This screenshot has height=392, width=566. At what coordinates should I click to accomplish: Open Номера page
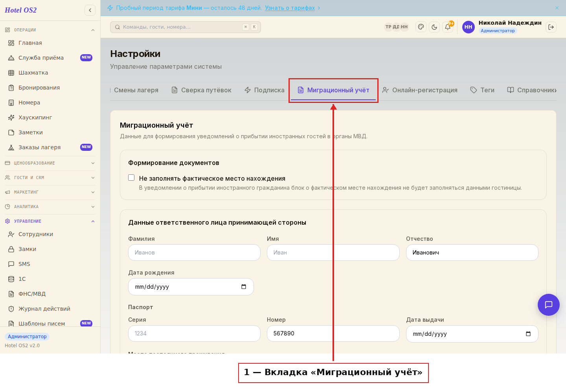coord(50,103)
